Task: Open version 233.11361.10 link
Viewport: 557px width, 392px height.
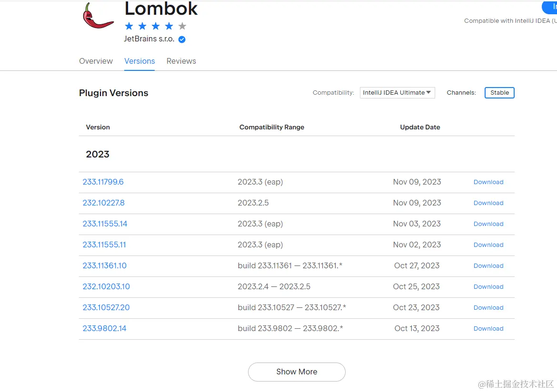Action: pos(104,265)
